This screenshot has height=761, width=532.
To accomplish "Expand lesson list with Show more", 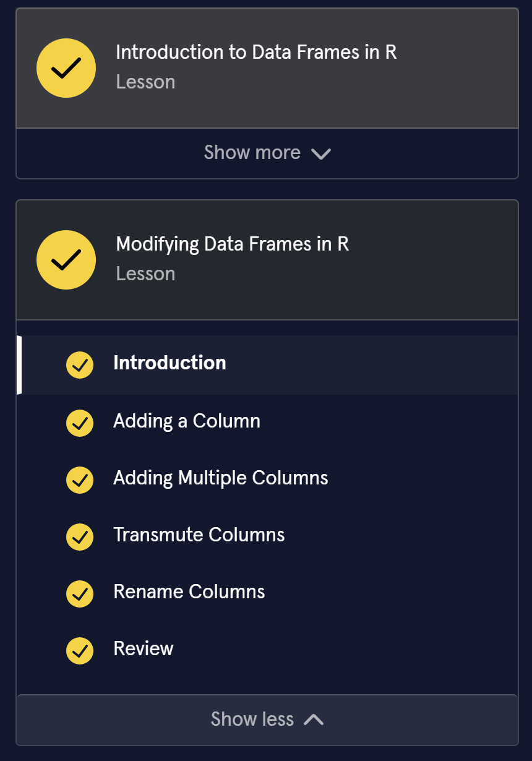I will click(x=252, y=153).
